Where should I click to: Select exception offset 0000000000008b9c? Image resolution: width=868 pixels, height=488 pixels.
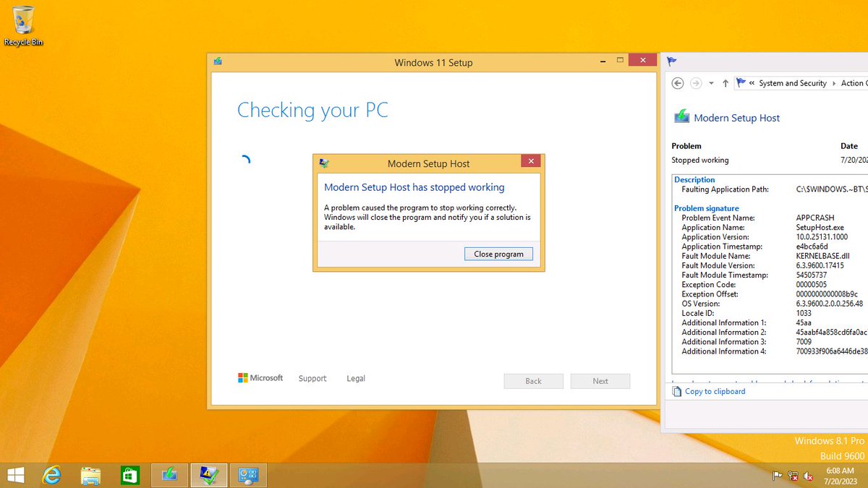pos(827,294)
